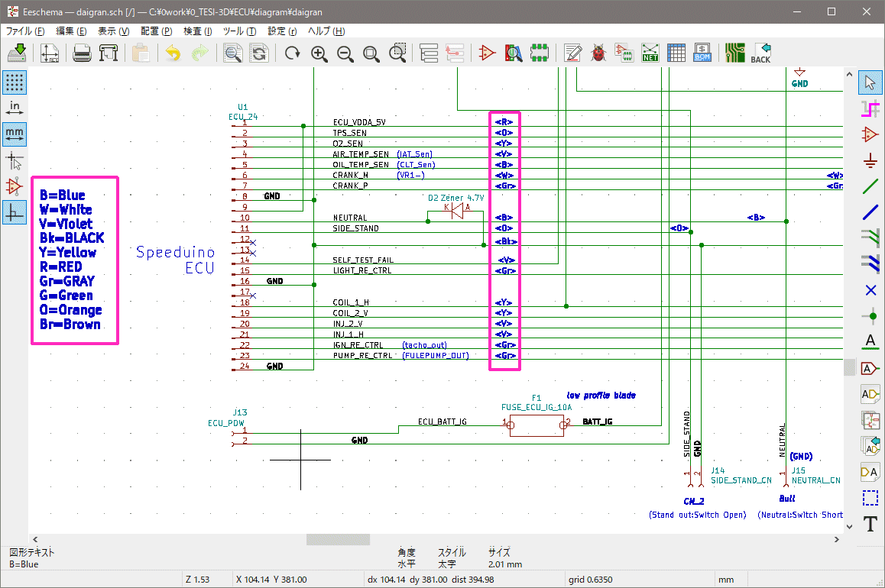
Task: Click the zoom in magnifier
Action: pyautogui.click(x=319, y=53)
